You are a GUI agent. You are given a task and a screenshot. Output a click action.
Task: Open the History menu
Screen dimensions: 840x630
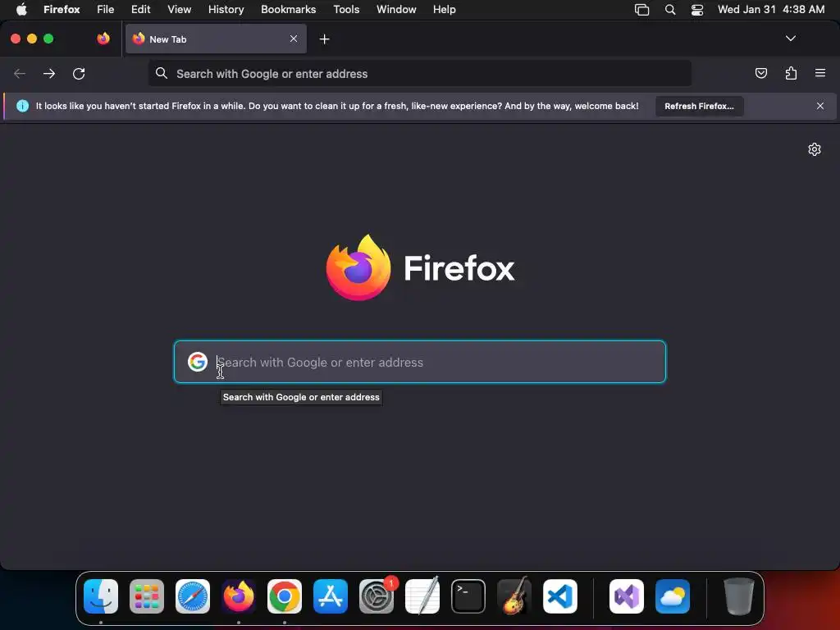pyautogui.click(x=226, y=10)
